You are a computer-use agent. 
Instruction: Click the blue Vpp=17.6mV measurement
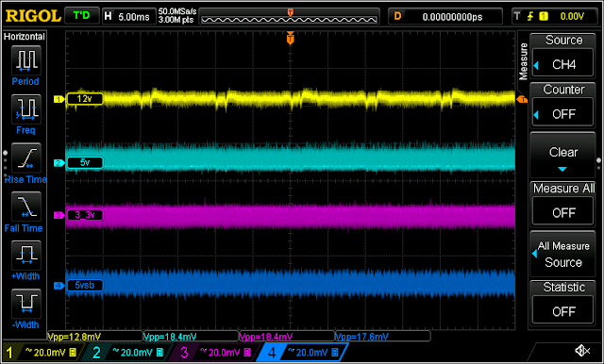361,337
